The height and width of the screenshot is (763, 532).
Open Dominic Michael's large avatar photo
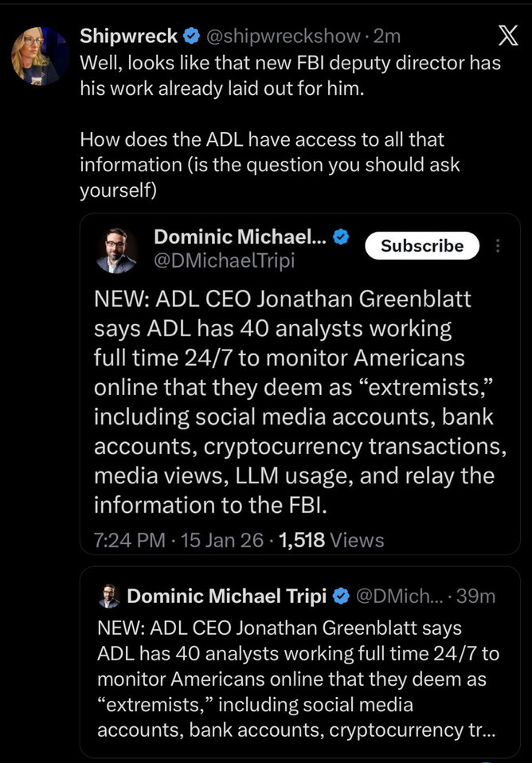point(116,250)
